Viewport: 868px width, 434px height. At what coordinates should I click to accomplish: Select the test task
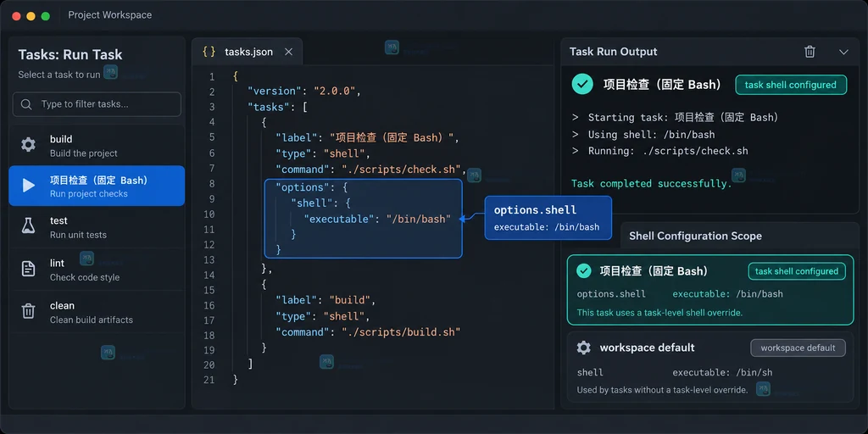(x=97, y=227)
